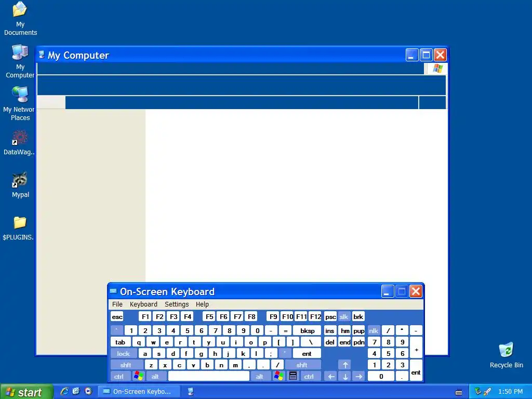Viewport: 532px width, 399px height.
Task: Click the space bar key
Action: point(209,377)
